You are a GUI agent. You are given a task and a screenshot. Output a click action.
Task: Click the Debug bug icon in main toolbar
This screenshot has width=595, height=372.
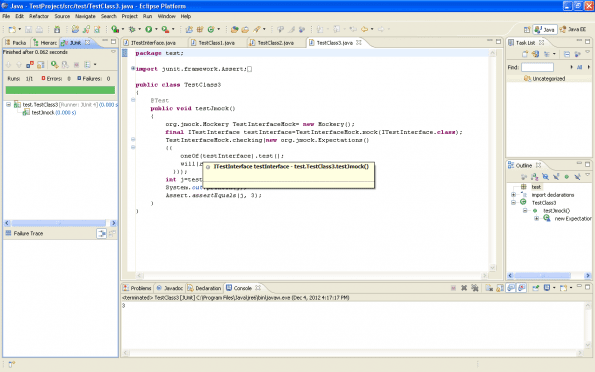tap(132, 29)
